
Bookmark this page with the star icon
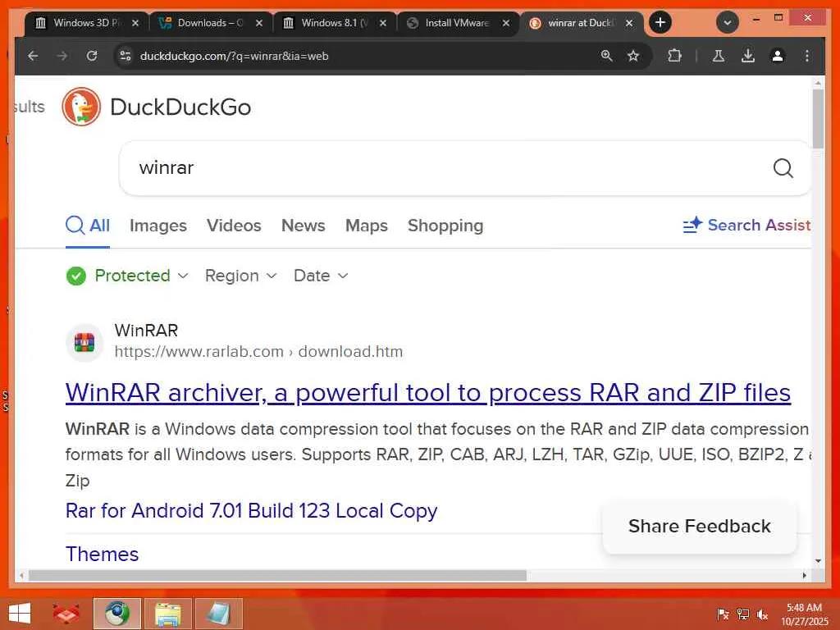coord(633,56)
